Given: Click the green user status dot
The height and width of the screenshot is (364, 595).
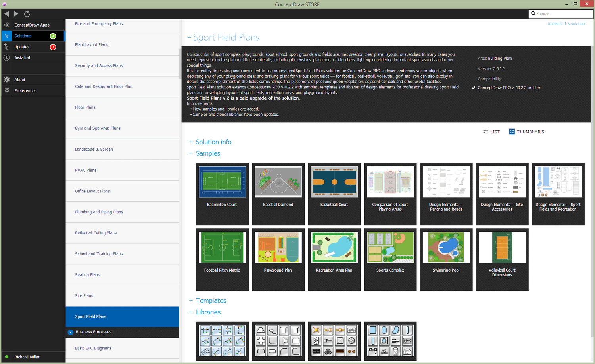Looking at the screenshot, I should point(7,357).
